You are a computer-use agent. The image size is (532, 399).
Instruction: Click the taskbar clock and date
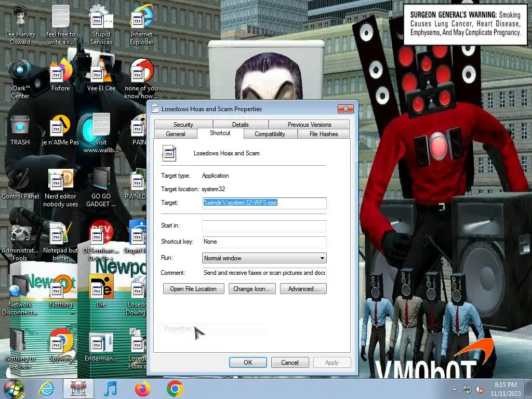coord(506,389)
